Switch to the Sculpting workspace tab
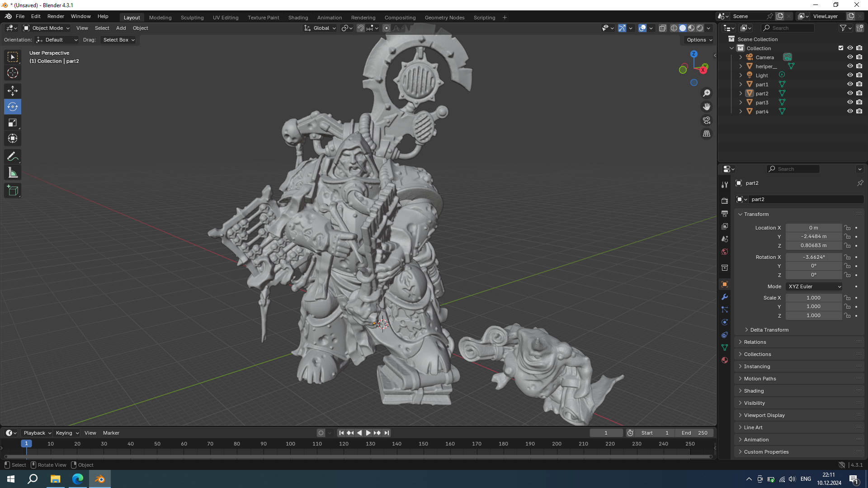 (192, 18)
